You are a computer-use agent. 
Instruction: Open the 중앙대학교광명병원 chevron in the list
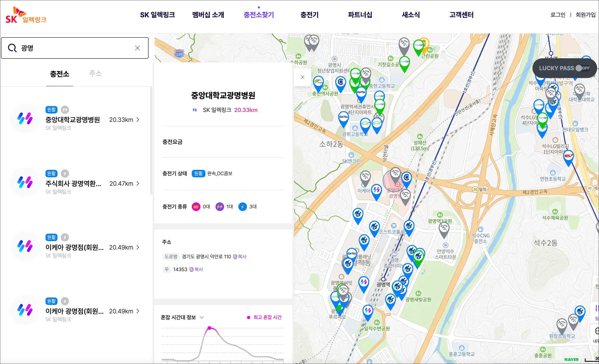(x=138, y=120)
